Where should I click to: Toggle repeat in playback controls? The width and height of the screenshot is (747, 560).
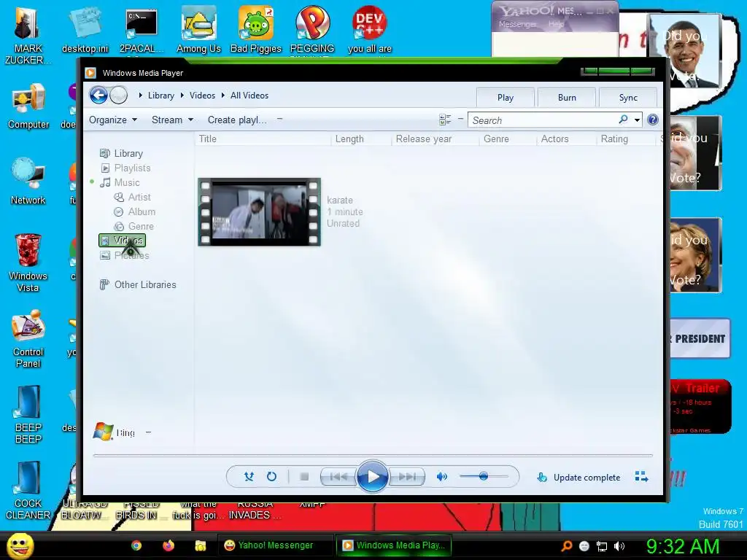click(x=271, y=477)
